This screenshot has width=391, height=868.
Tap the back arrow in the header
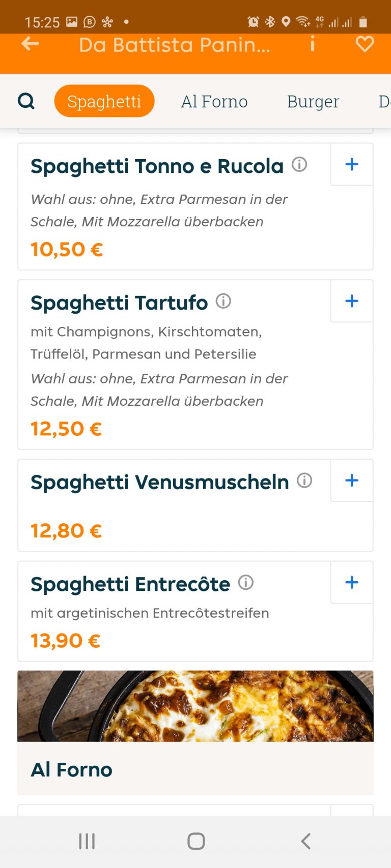coord(31,44)
